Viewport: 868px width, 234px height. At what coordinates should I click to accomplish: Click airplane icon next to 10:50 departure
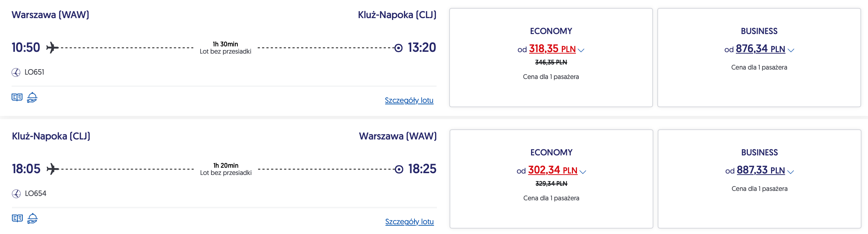click(52, 47)
